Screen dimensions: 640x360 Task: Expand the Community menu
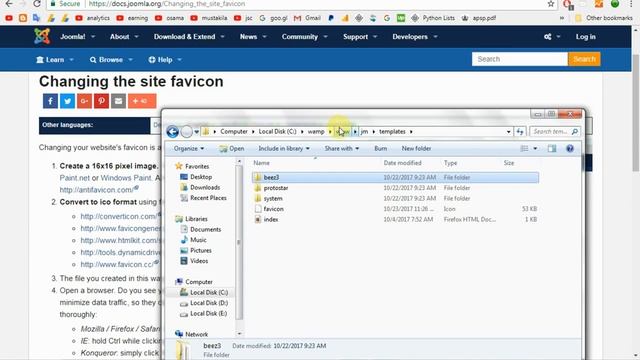click(x=304, y=37)
